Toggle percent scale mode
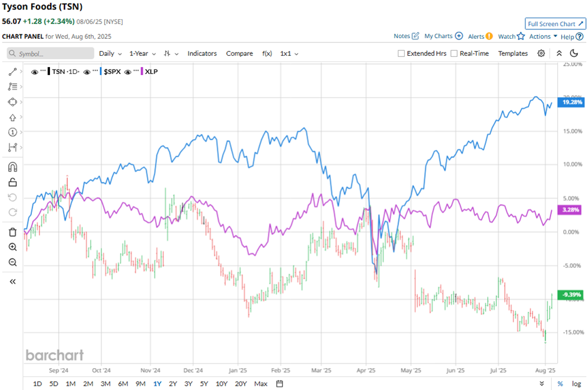 click(560, 384)
